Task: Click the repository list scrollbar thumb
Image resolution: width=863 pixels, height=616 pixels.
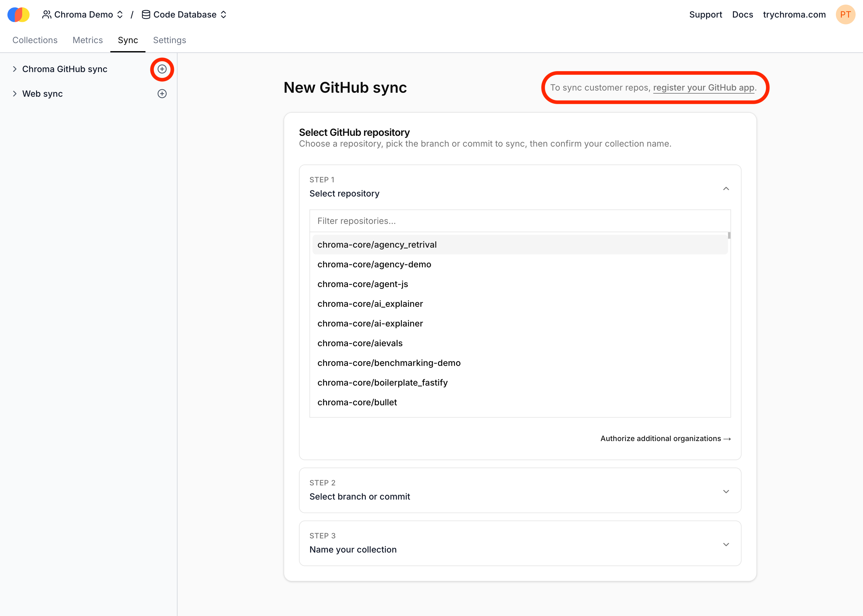Action: (x=729, y=236)
